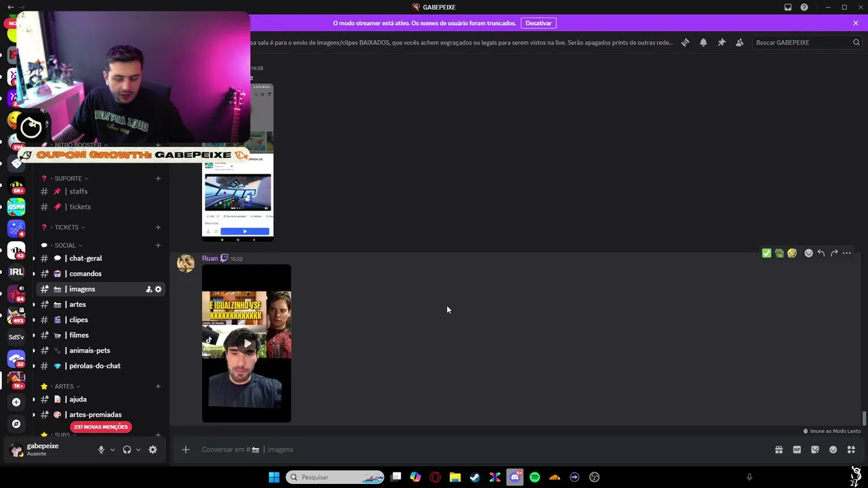Open the threads icon in channel header
868x488 pixels.
(x=685, y=42)
